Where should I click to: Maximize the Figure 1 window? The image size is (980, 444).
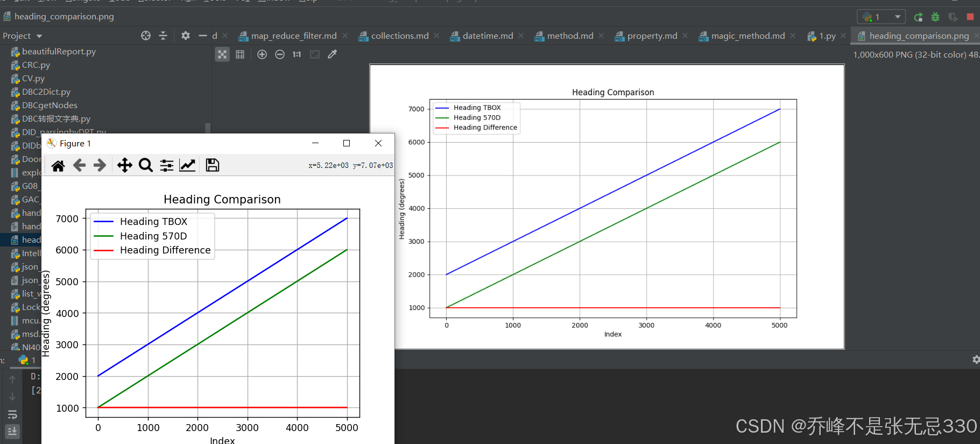[347, 143]
